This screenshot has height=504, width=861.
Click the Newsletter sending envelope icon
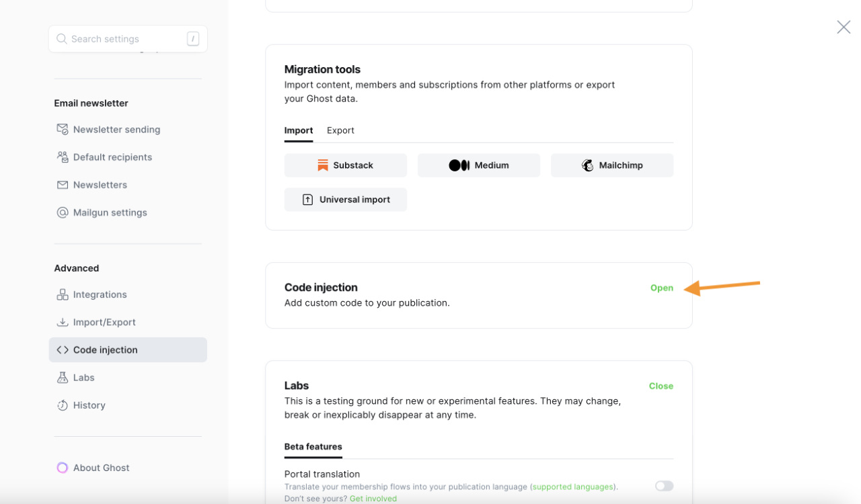(x=63, y=129)
